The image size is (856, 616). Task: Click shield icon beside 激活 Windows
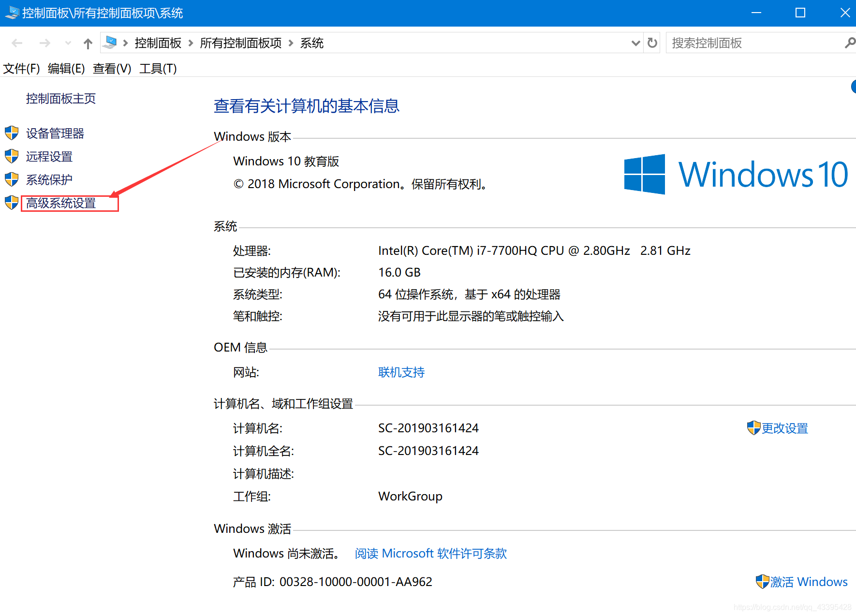tap(762, 581)
